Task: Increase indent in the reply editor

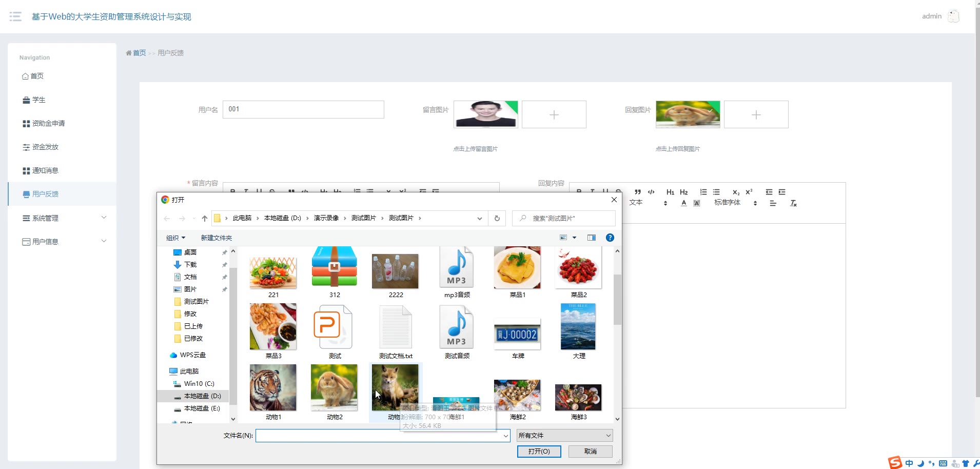Action: click(x=782, y=192)
